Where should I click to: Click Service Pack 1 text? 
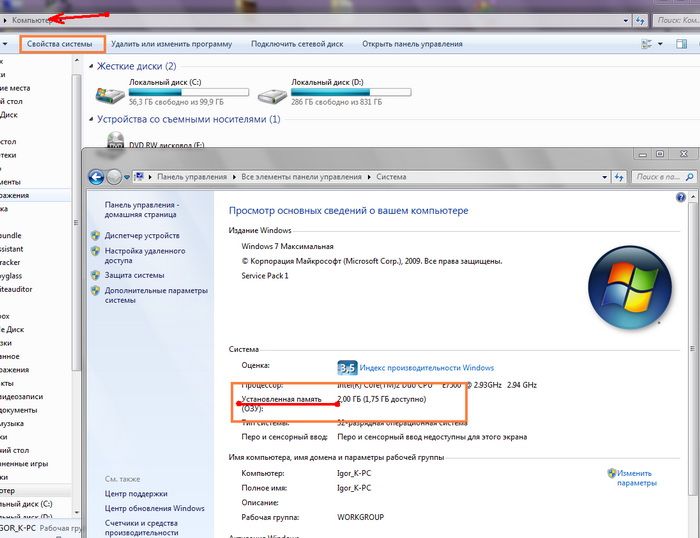tap(265, 276)
